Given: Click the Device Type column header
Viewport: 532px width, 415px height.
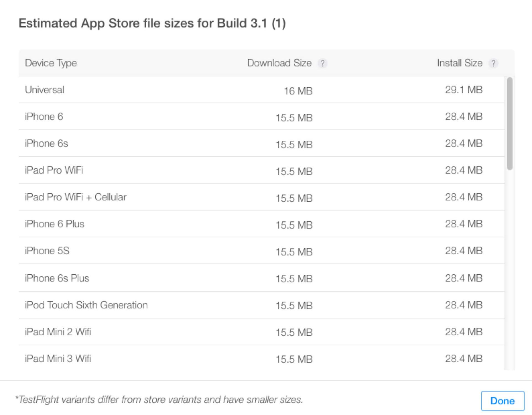Looking at the screenshot, I should tap(51, 63).
